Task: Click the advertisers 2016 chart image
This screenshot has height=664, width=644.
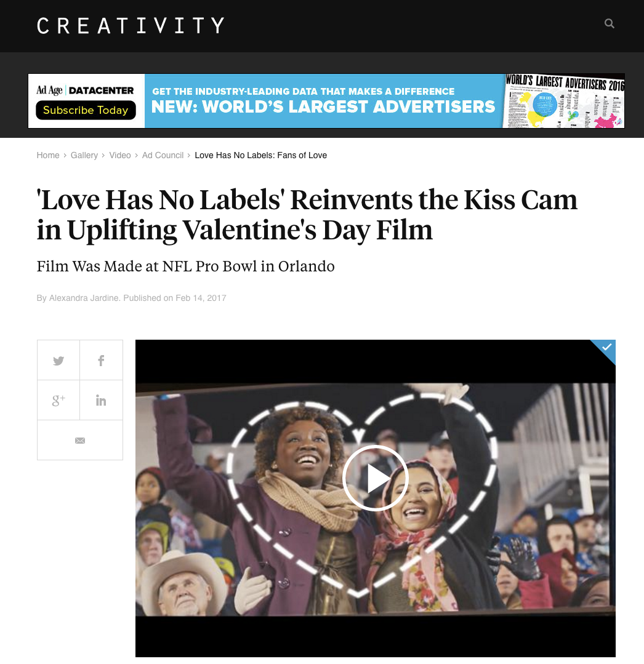Action: pos(565,101)
